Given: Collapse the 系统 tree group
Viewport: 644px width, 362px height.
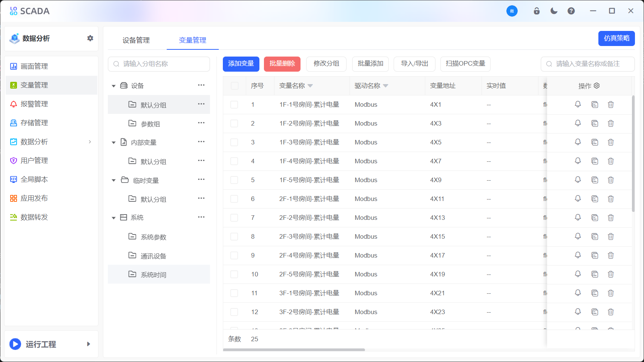Looking at the screenshot, I should pos(113,217).
